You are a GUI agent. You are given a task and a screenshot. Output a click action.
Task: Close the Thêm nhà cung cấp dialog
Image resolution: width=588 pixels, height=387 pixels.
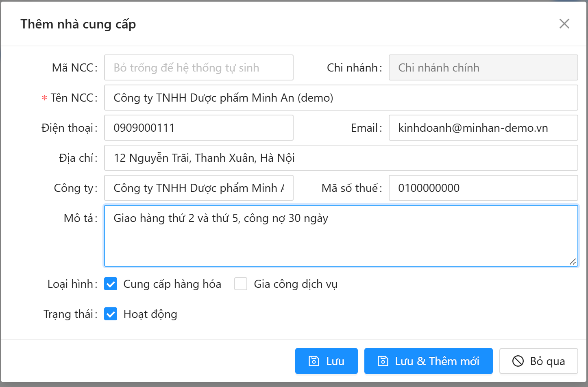[564, 24]
